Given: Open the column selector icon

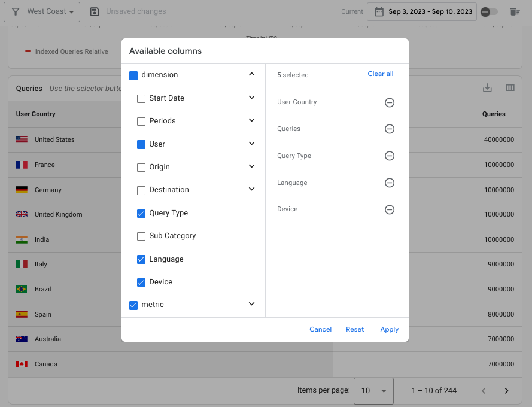Looking at the screenshot, I should pos(510,88).
